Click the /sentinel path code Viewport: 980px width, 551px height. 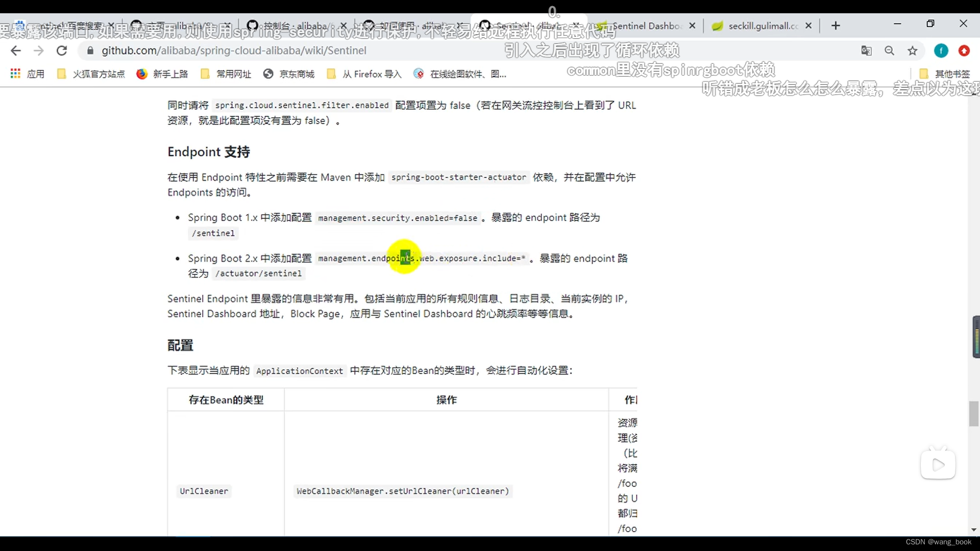click(x=213, y=233)
